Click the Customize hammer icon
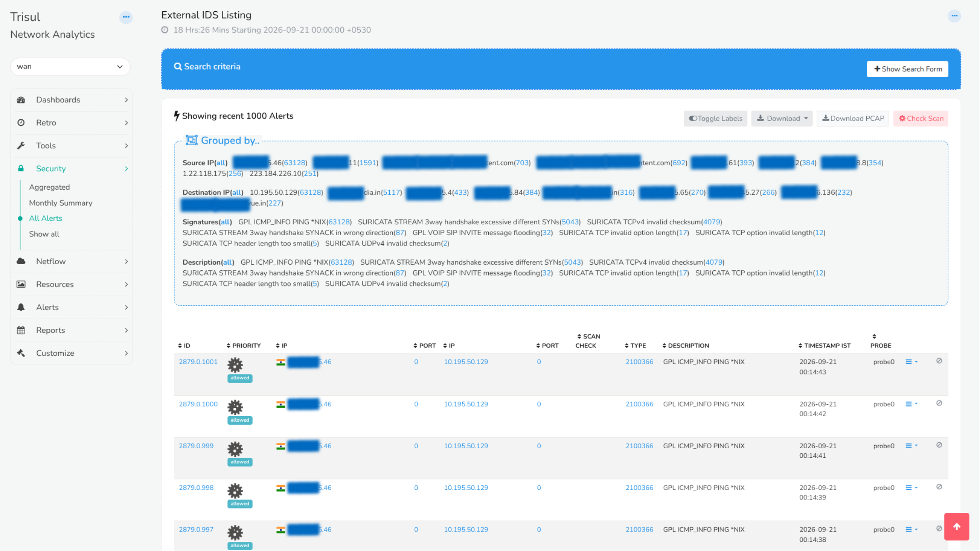 click(21, 353)
